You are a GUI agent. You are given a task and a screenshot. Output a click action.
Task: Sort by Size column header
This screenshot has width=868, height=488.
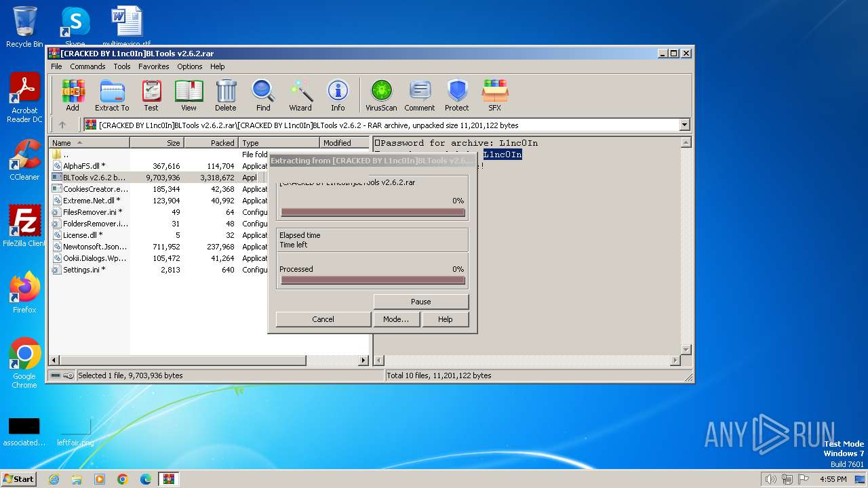tap(157, 143)
